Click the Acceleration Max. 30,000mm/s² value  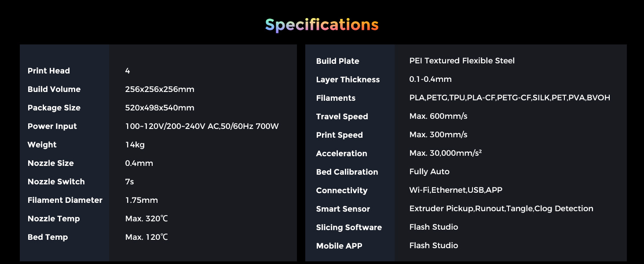coord(446,153)
